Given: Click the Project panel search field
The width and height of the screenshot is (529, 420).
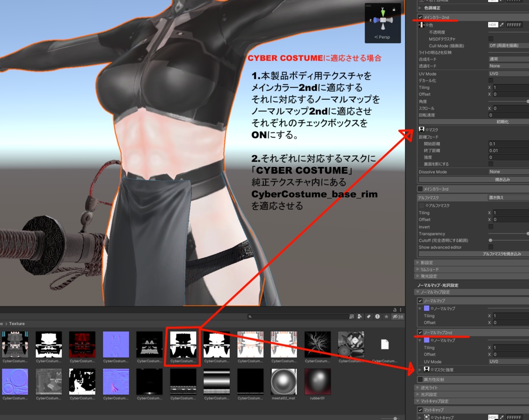Looking at the screenshot, I should pyautogui.click(x=297, y=317).
